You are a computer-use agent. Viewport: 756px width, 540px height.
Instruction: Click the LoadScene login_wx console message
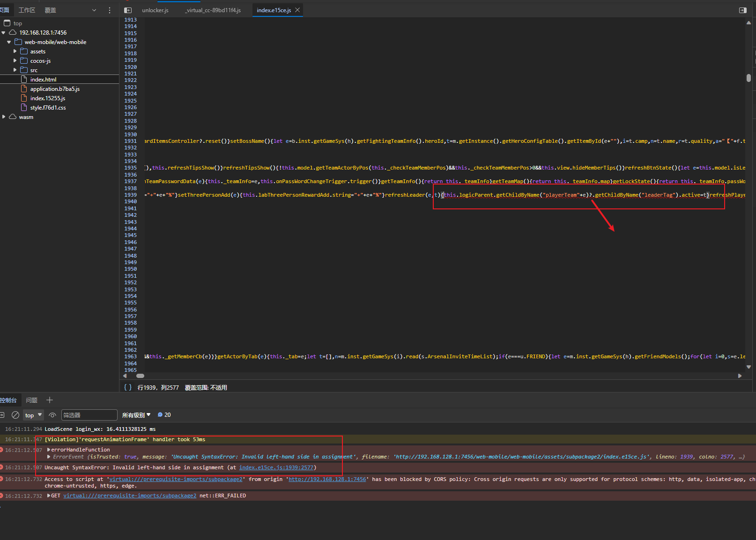(100, 429)
